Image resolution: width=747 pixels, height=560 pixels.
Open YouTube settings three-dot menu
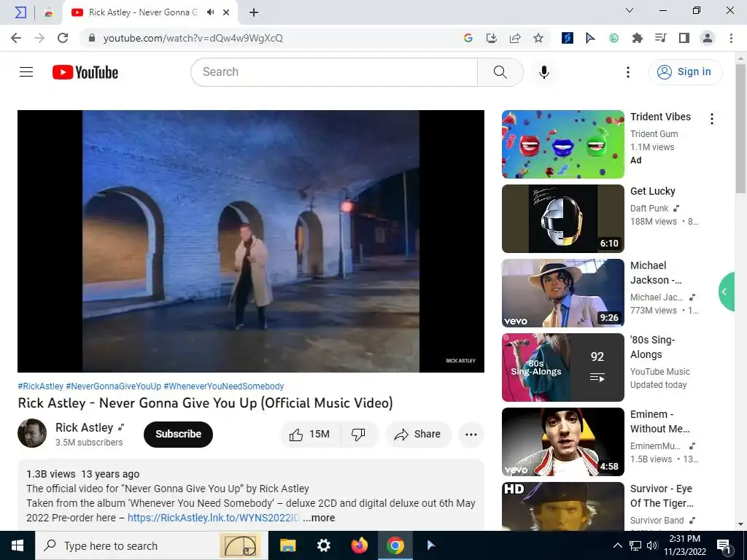click(x=628, y=72)
